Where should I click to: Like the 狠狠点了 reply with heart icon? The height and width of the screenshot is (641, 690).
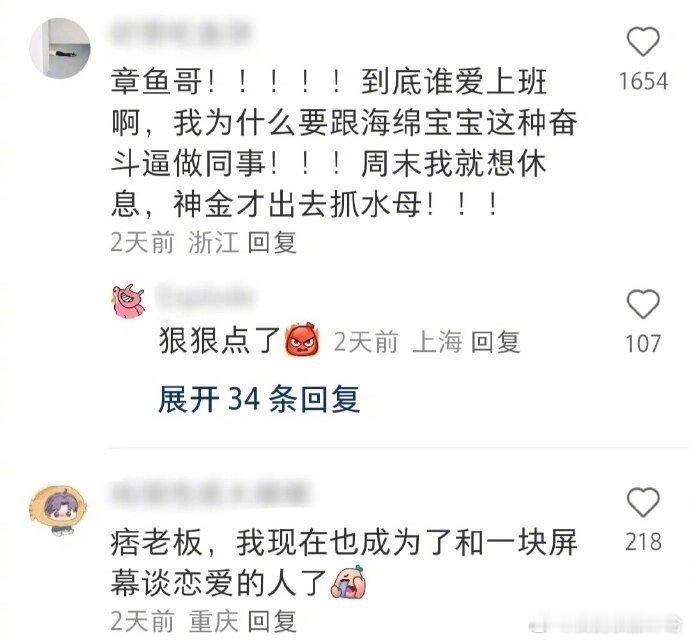(643, 304)
